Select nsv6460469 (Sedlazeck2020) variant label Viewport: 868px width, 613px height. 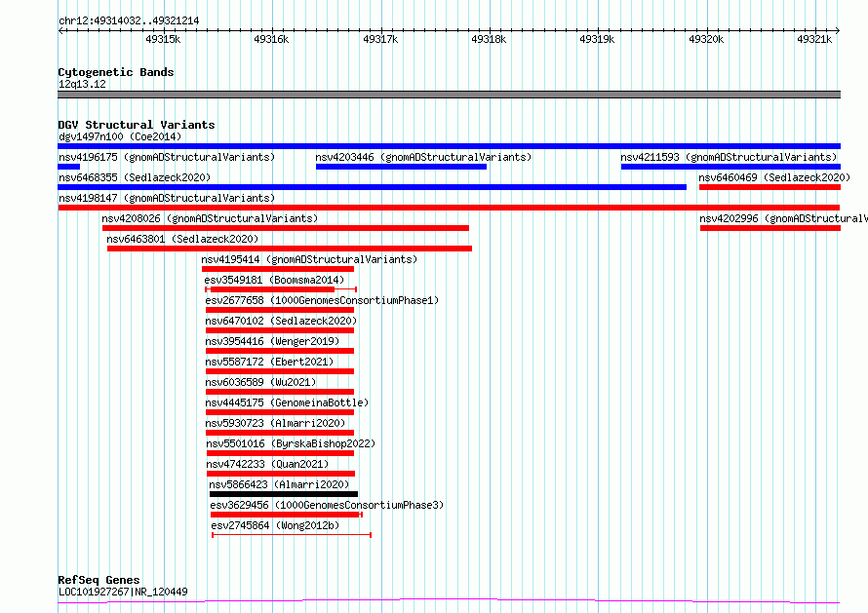[x=774, y=177]
